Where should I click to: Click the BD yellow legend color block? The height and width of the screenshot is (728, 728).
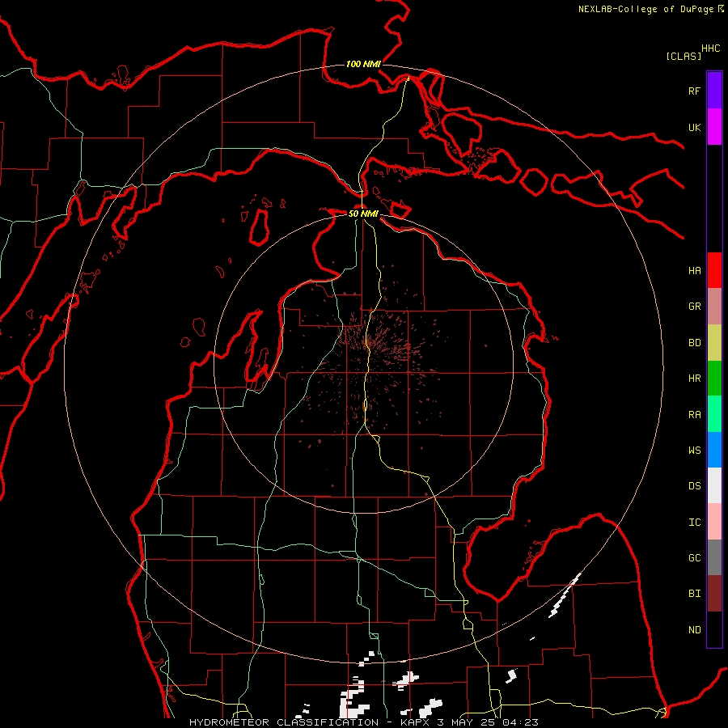[714, 342]
